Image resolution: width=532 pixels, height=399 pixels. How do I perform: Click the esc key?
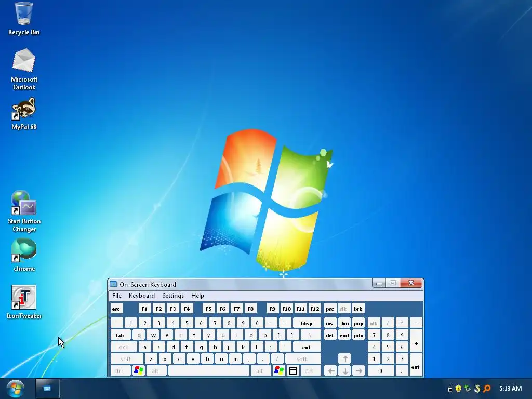(117, 309)
